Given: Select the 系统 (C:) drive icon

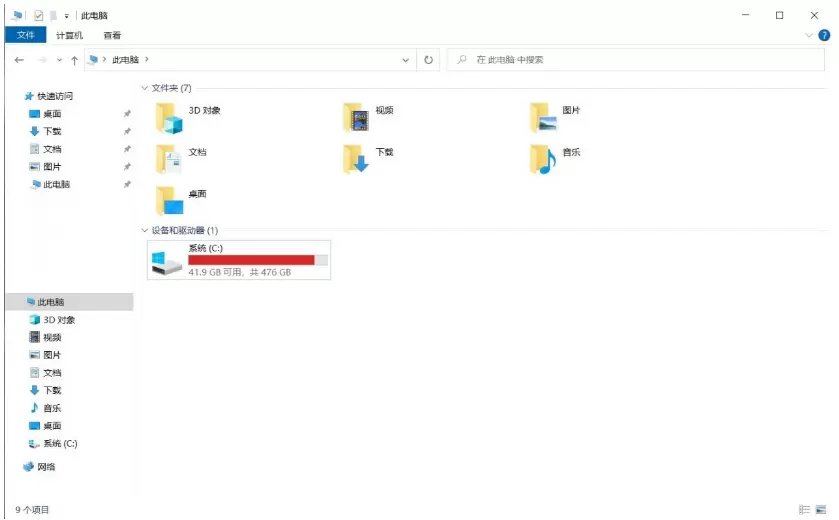Looking at the screenshot, I should point(166,262).
